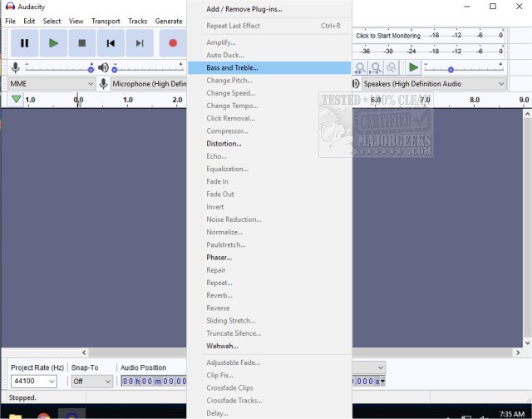Click the Pause transport button
The width and height of the screenshot is (532, 419).
click(x=24, y=43)
